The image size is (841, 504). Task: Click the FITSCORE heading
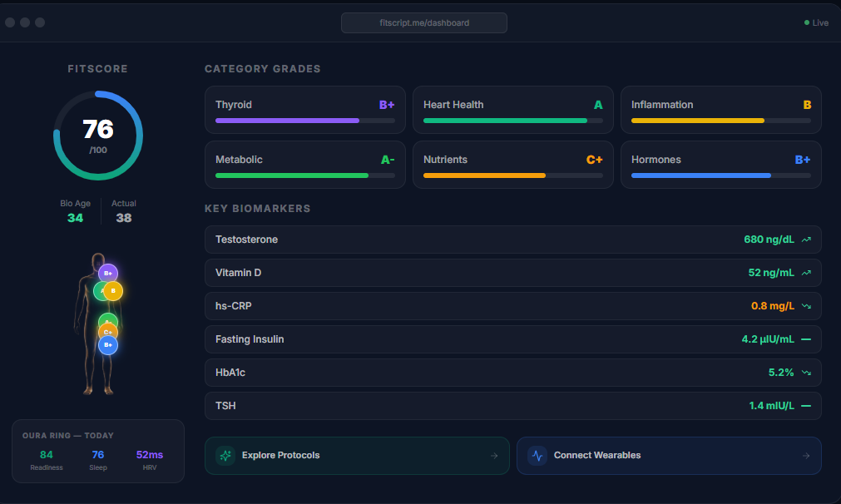[x=97, y=69]
